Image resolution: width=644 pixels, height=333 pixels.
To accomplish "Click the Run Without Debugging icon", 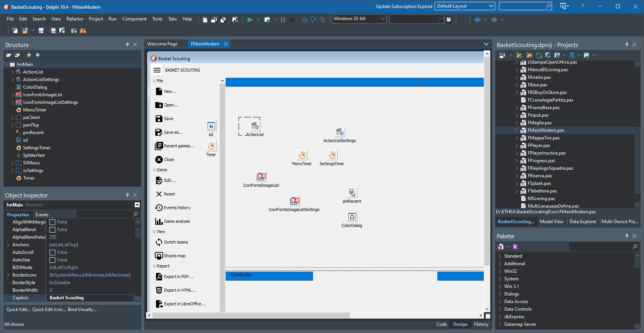I will (x=267, y=19).
